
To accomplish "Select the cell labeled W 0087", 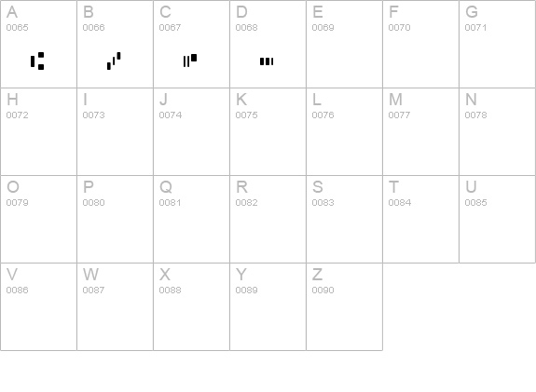I will coord(115,307).
